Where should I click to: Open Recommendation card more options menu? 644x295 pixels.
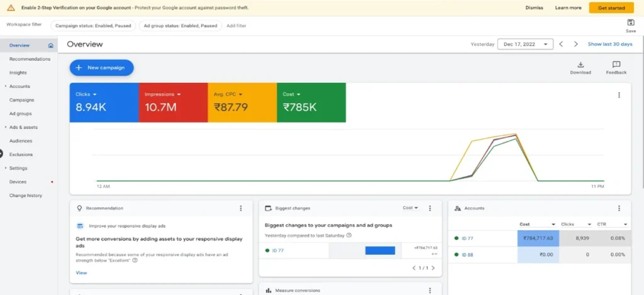coord(240,208)
